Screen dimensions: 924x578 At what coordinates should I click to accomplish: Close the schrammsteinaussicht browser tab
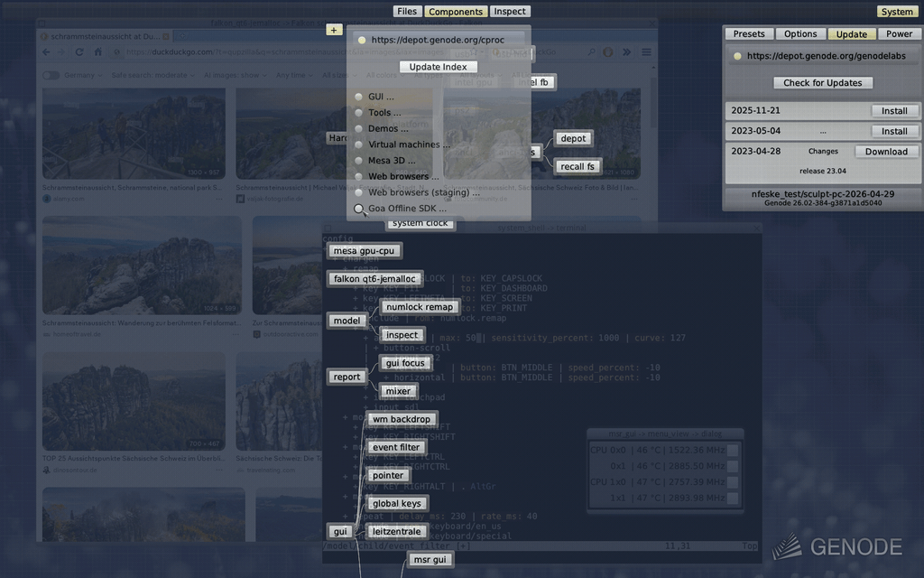tap(166, 36)
